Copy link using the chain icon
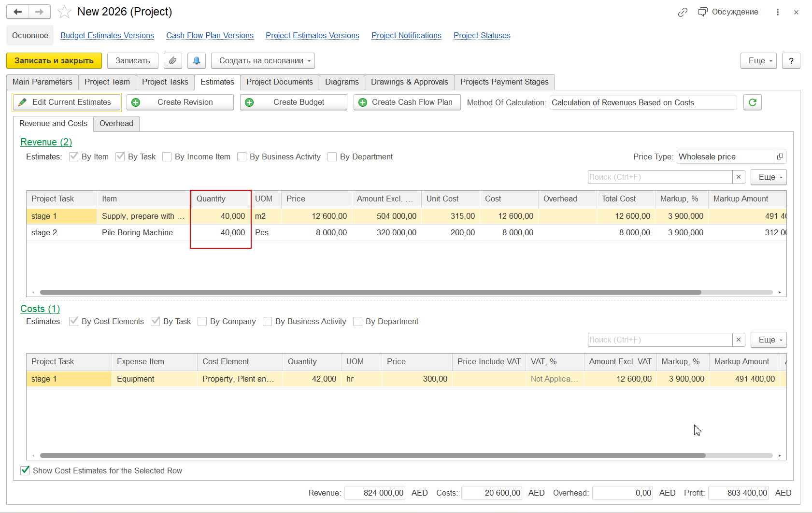 tap(683, 12)
